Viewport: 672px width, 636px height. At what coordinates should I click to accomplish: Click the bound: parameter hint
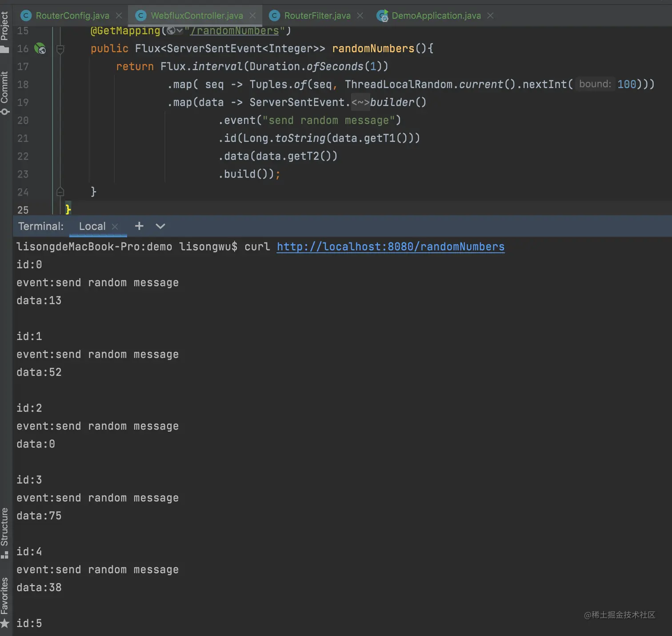pos(595,84)
